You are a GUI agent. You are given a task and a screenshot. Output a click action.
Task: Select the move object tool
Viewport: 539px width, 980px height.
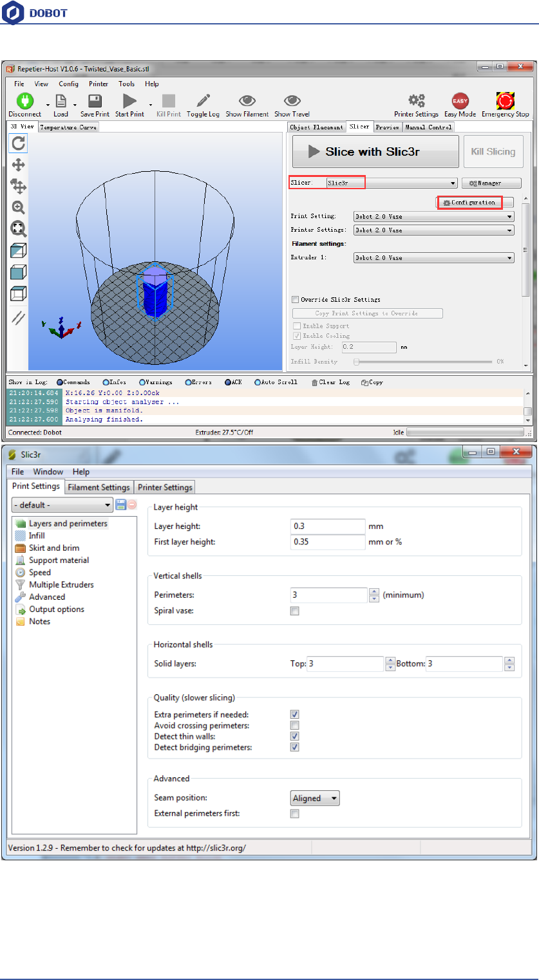click(x=18, y=187)
